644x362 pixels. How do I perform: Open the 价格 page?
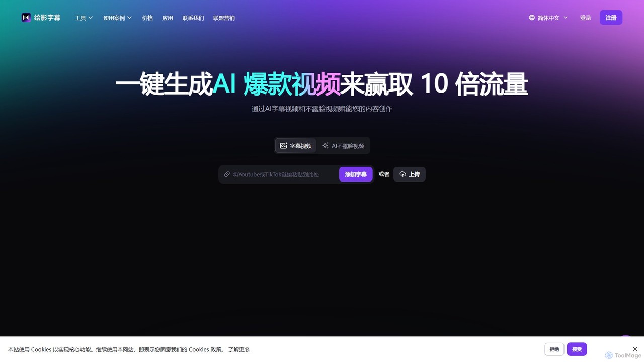pos(147,18)
